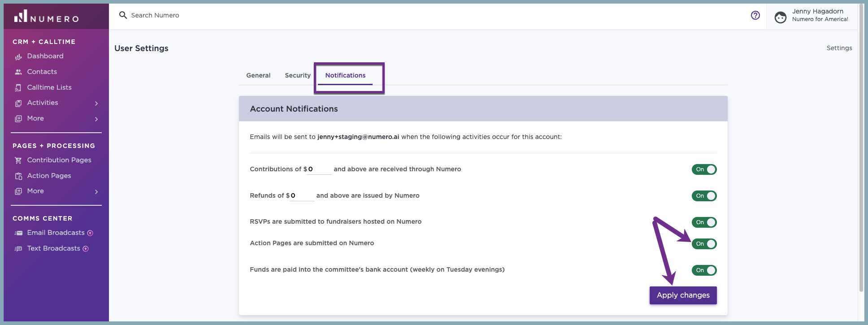
Task: Click the contributions dollar amount field
Action: [x=319, y=169]
